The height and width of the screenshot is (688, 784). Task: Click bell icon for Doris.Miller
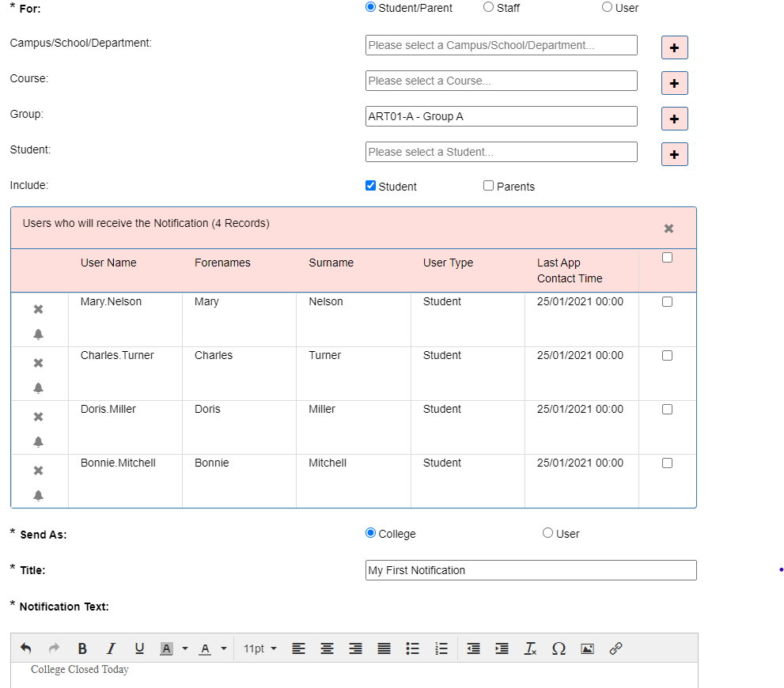point(38,442)
